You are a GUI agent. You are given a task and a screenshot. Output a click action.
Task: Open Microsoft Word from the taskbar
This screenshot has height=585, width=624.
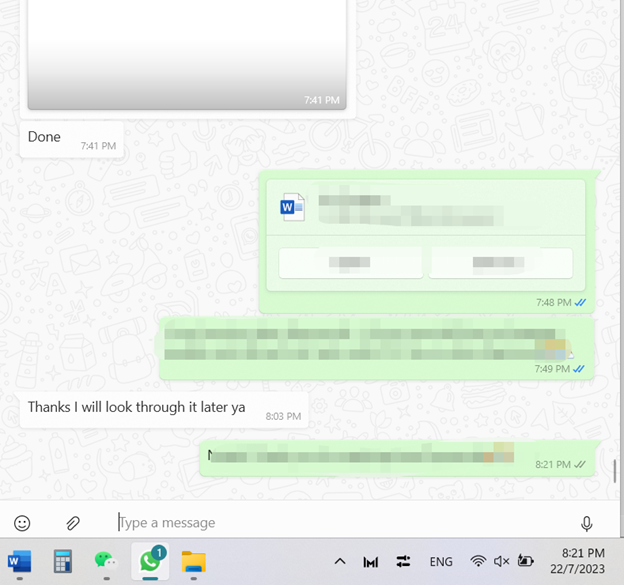(x=19, y=562)
